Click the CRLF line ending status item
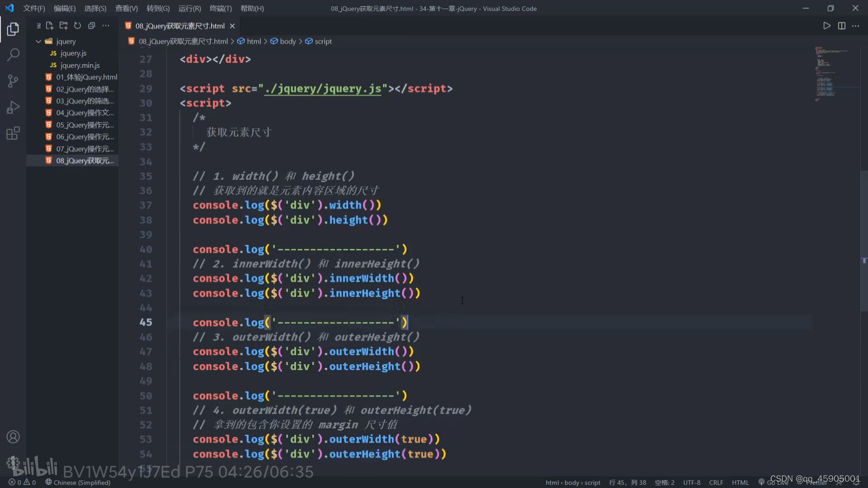Viewport: 868px width, 488px height. click(716, 483)
